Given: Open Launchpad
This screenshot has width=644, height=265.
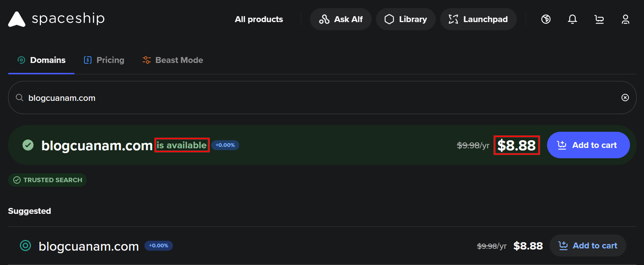Looking at the screenshot, I should coord(478,19).
